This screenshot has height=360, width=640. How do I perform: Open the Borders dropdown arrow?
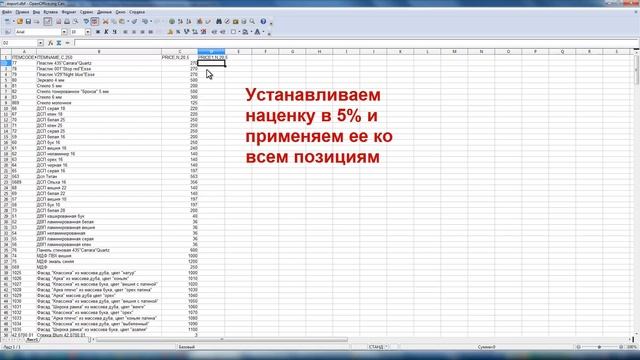click(239, 32)
